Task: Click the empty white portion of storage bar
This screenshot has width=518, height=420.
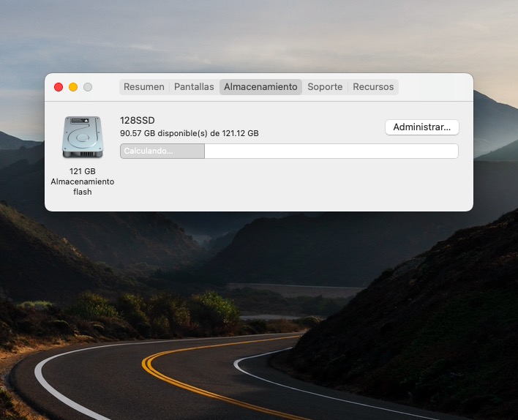Action: (x=331, y=151)
